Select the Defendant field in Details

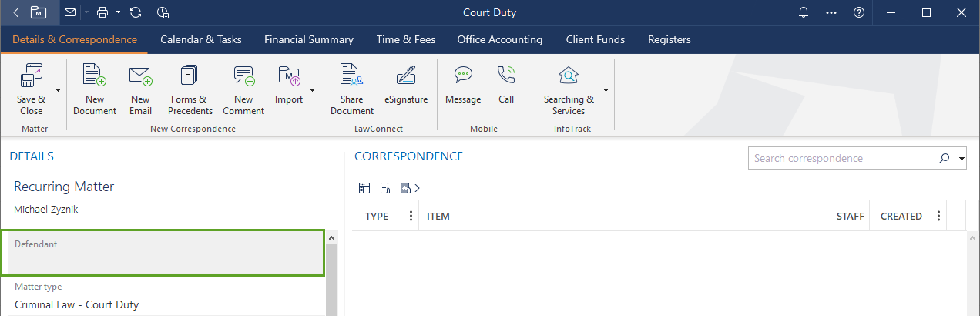point(163,253)
